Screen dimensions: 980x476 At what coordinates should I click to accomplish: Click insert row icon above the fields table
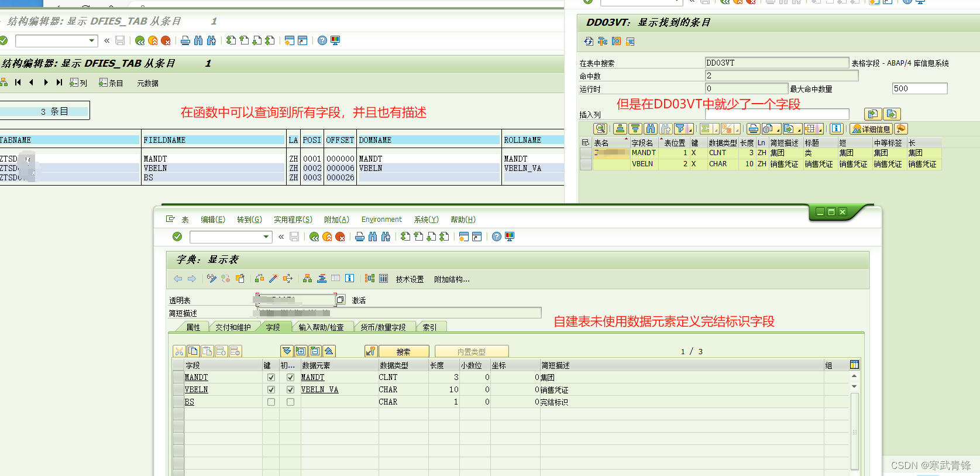click(x=221, y=351)
